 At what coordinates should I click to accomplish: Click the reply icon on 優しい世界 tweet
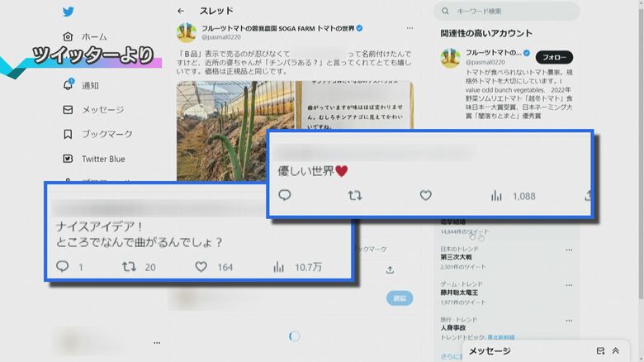pyautogui.click(x=285, y=195)
